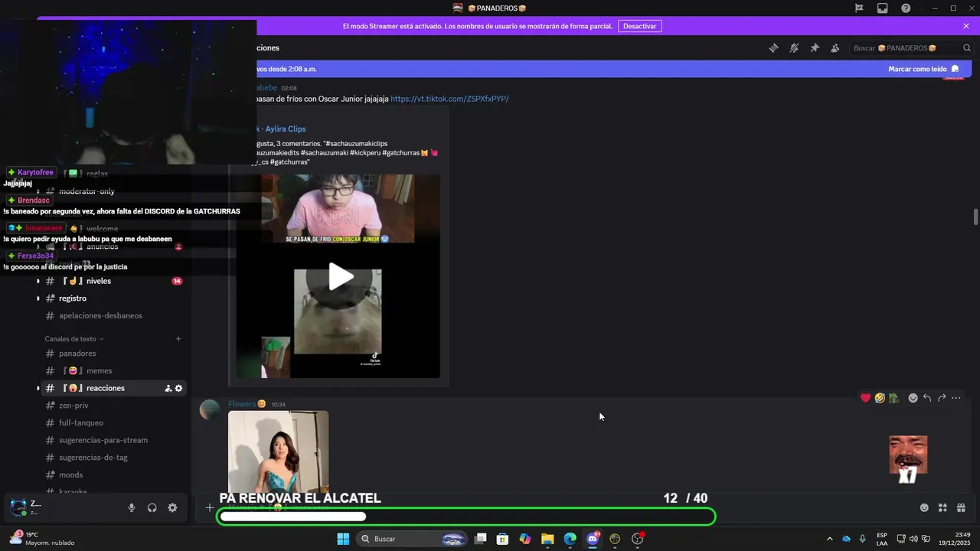Create channel with plus next to Canales de texto
The width and height of the screenshot is (980, 551).
[178, 339]
